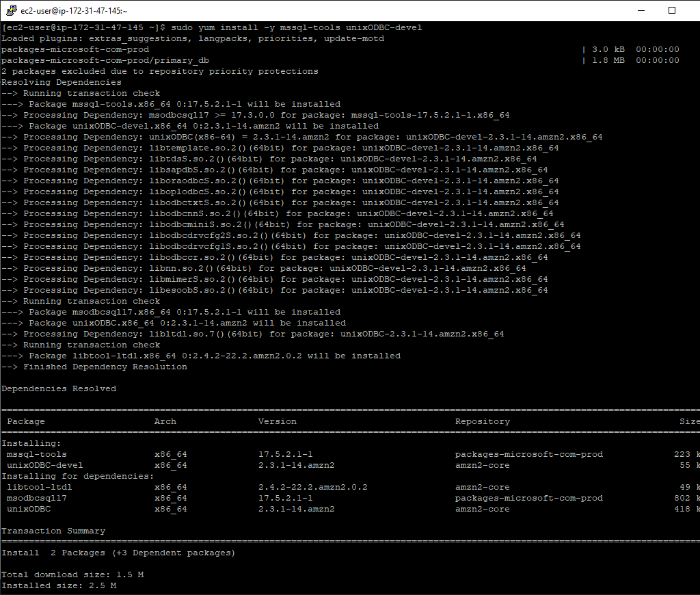Click the Installing for dependencies: label
Image resolution: width=700 pixels, height=595 pixels.
click(78, 476)
